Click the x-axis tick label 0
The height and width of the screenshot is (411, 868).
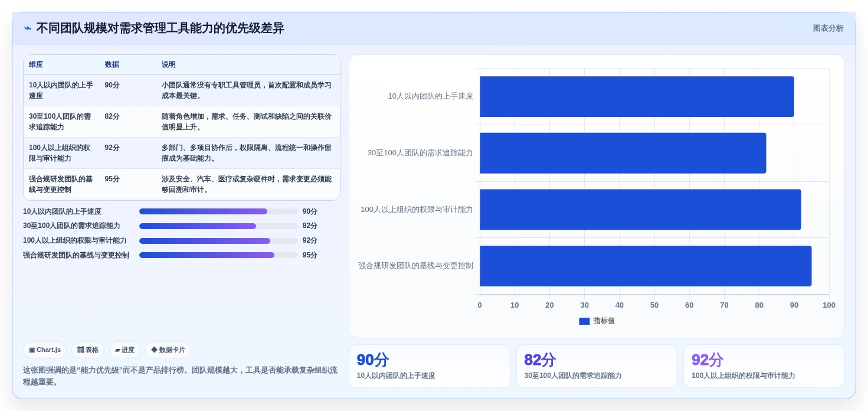[x=480, y=305]
